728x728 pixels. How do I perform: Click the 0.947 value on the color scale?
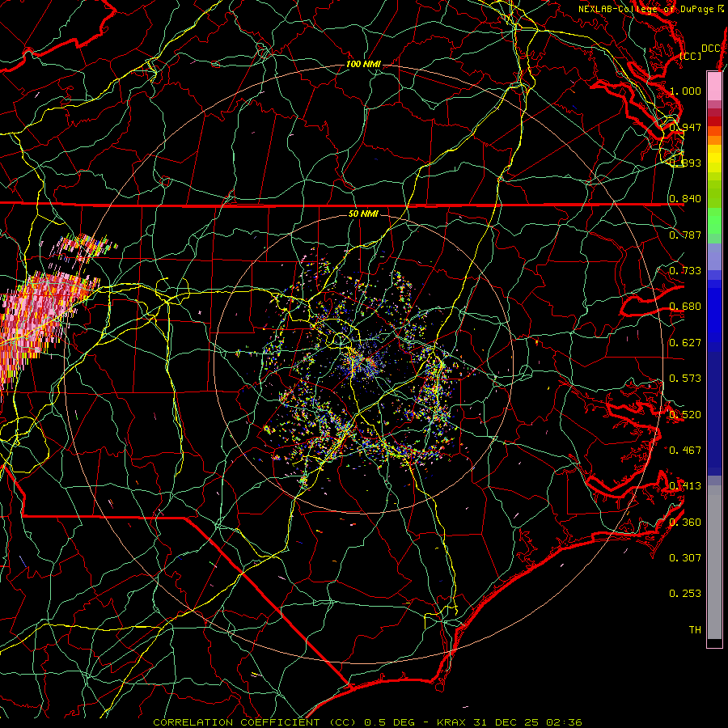(x=685, y=127)
